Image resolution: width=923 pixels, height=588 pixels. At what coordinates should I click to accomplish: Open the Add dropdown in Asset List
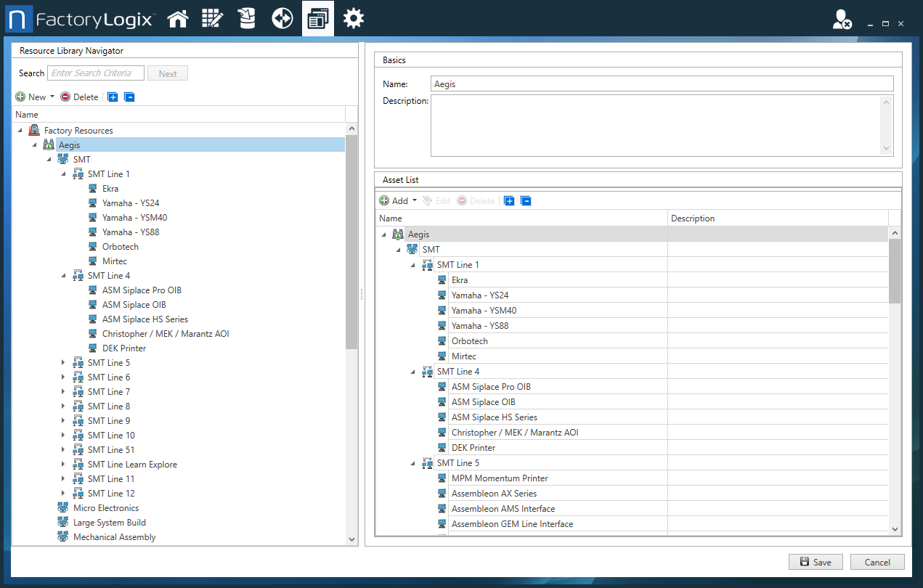click(x=415, y=201)
